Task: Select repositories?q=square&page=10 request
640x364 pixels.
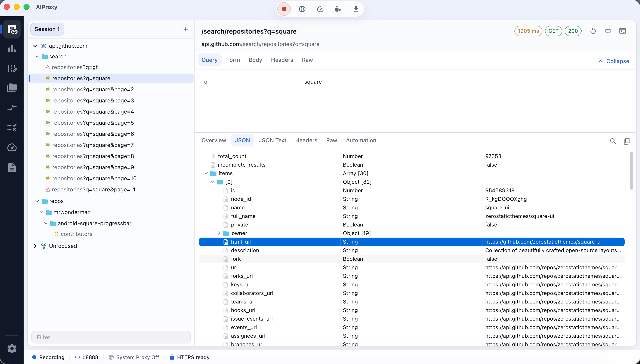Action: (111, 179)
